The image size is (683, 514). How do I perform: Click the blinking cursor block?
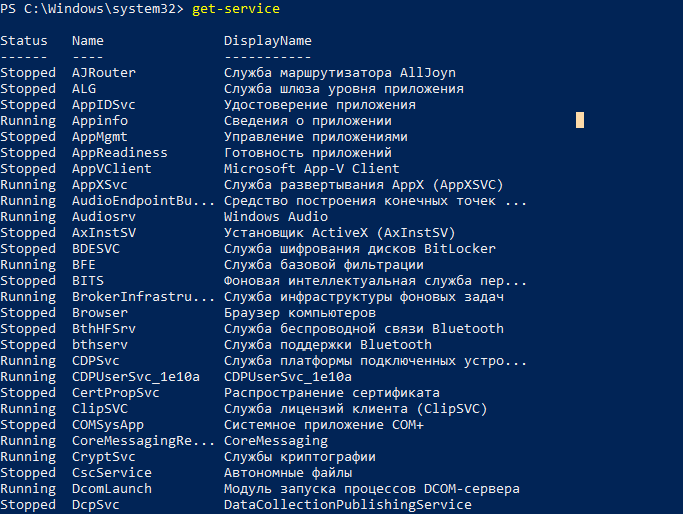(x=580, y=120)
